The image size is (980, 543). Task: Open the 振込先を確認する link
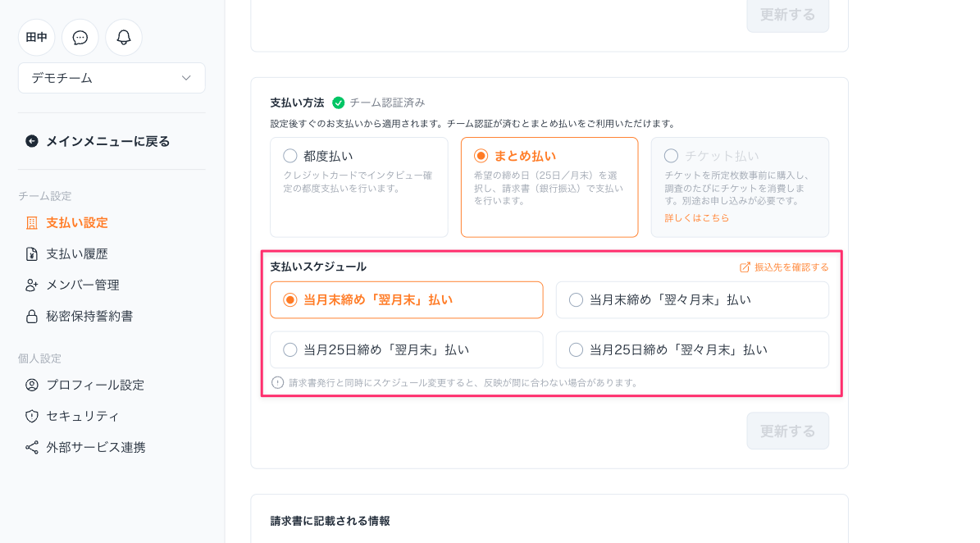tap(785, 267)
